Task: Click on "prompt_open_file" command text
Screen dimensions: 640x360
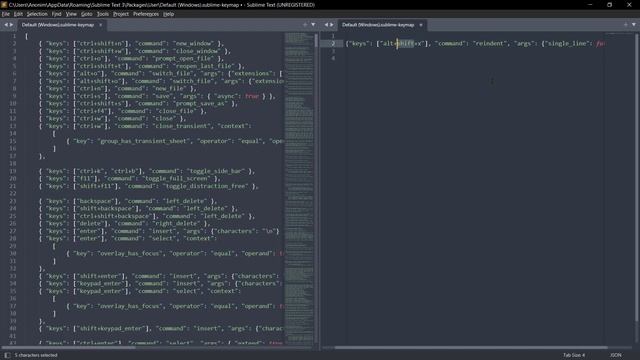Action: 184,58
